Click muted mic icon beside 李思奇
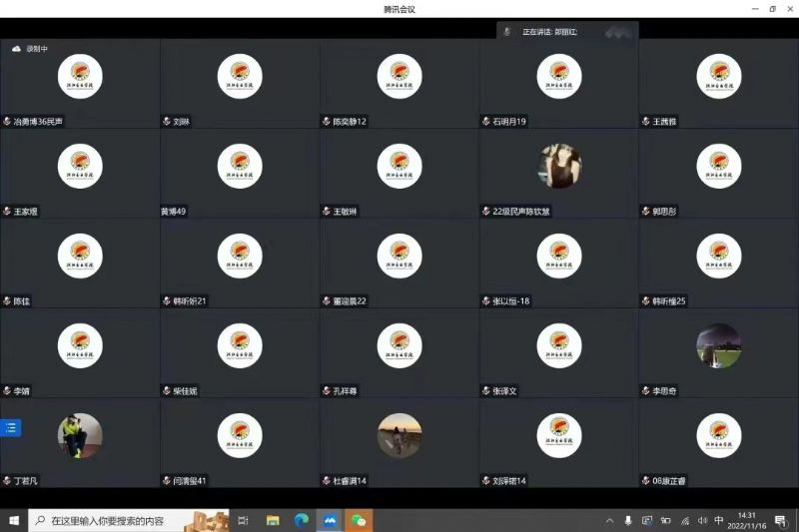Image resolution: width=799 pixels, height=532 pixels. pyautogui.click(x=646, y=391)
